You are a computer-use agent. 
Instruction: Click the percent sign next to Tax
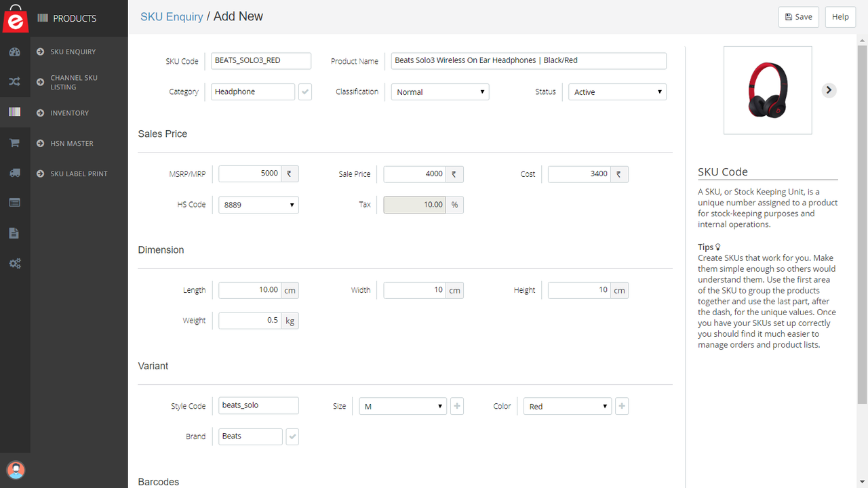click(x=455, y=205)
